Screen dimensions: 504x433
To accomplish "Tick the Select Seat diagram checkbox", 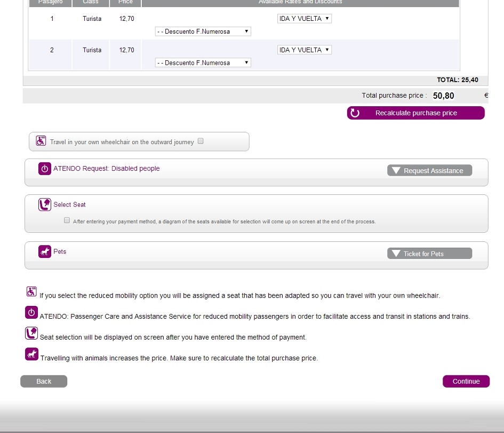I will click(67, 220).
